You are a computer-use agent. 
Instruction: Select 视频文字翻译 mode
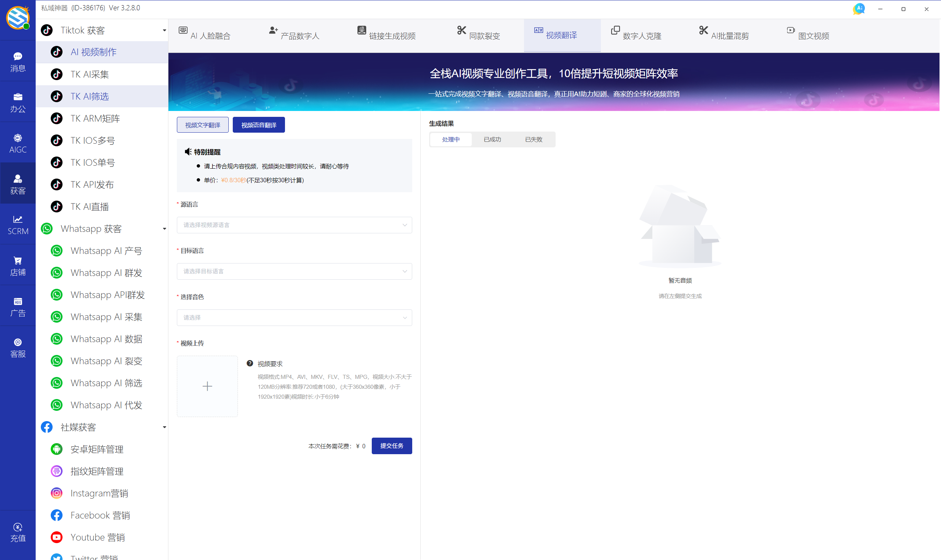202,125
